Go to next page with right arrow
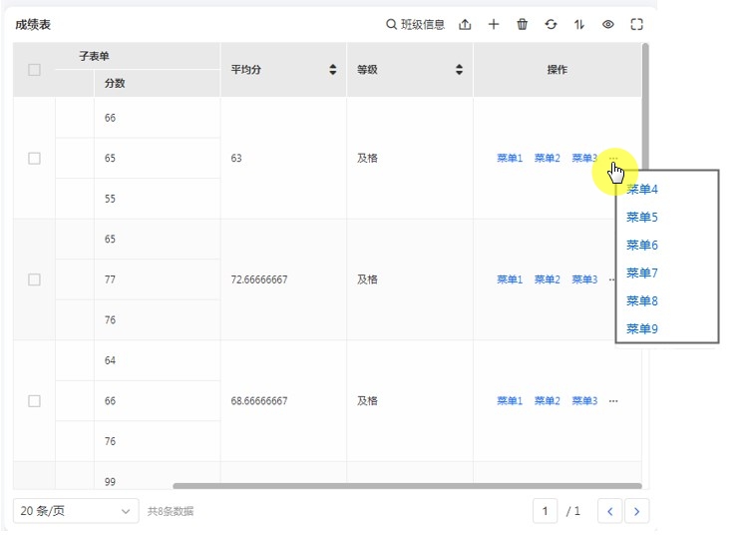Screen dimensions: 756x536 point(637,511)
